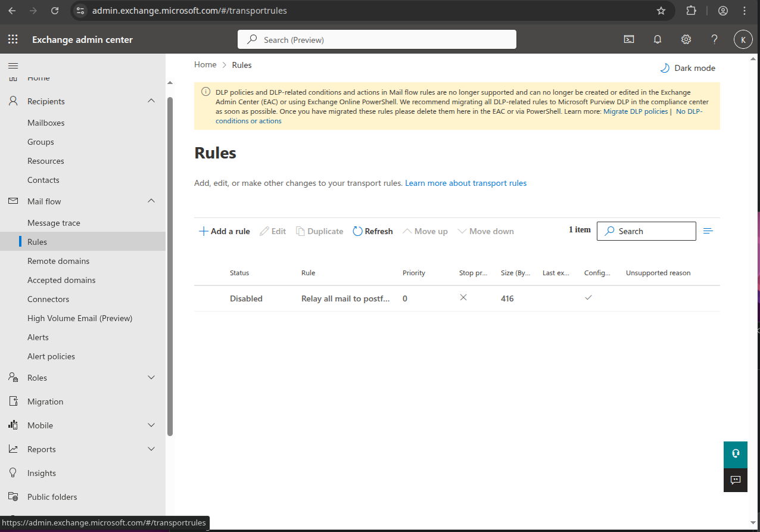
Task: Open the 'Relay all mail to postf...' rule
Action: click(345, 298)
